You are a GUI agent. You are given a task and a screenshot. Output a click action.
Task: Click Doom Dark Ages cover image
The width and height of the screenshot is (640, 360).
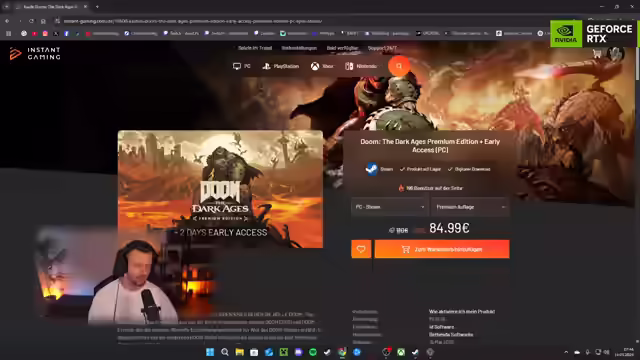tap(220, 189)
